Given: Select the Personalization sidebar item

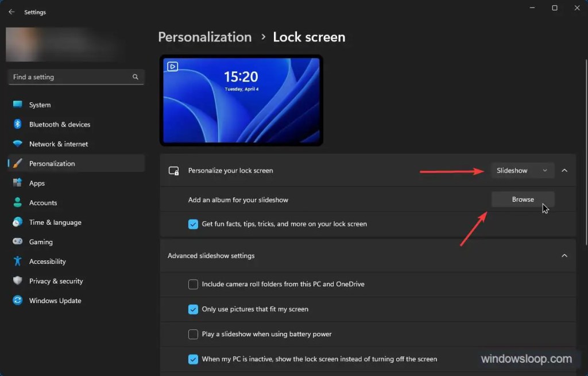Looking at the screenshot, I should tap(76, 163).
